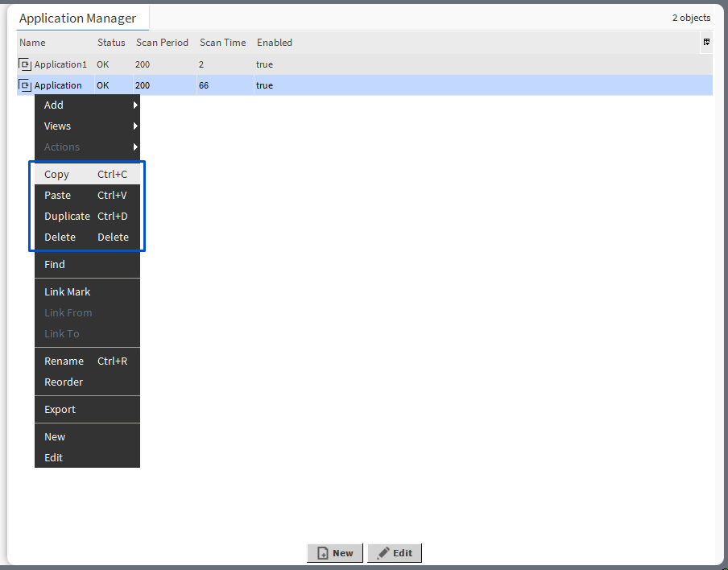728x570 pixels.
Task: Click the new-document icon on the New button
Action: point(322,553)
